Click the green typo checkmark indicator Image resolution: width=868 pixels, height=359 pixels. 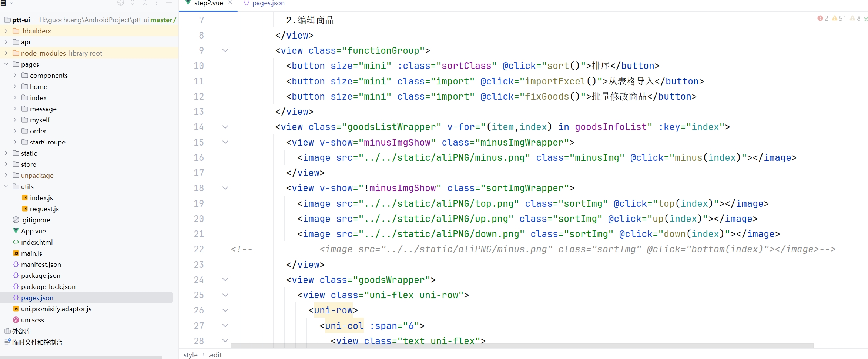point(866,18)
